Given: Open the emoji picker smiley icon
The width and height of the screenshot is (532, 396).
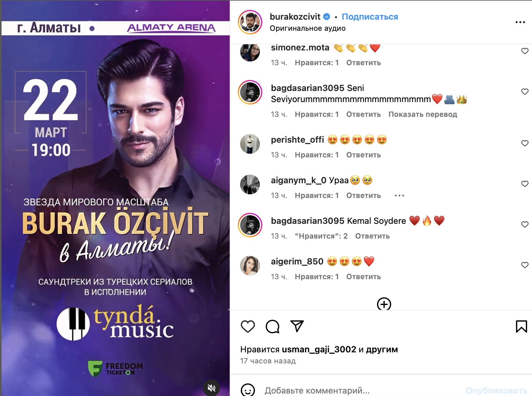Looking at the screenshot, I should pos(248,390).
